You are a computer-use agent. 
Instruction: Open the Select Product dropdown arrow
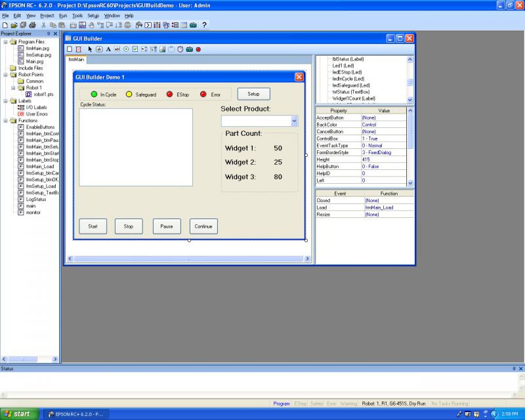[294, 121]
